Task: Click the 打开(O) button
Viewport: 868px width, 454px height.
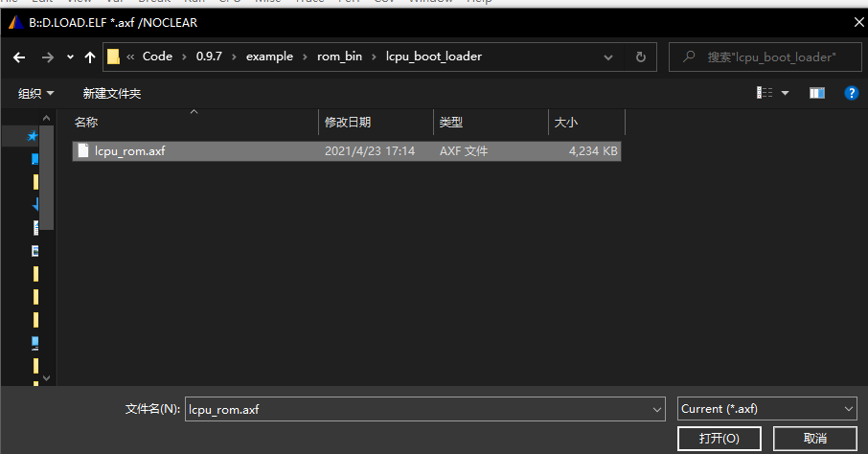Action: click(719, 438)
